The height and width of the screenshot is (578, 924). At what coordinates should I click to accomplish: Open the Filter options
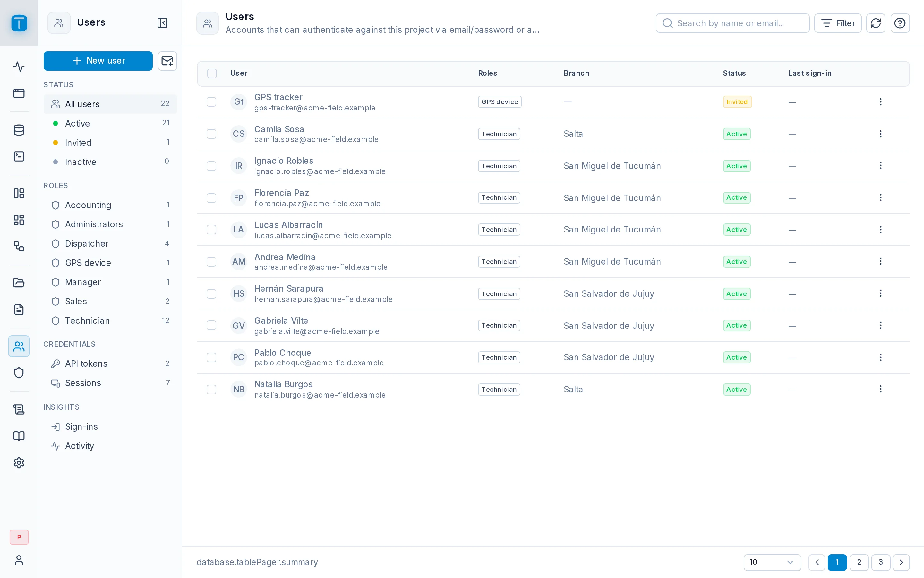[x=838, y=23]
